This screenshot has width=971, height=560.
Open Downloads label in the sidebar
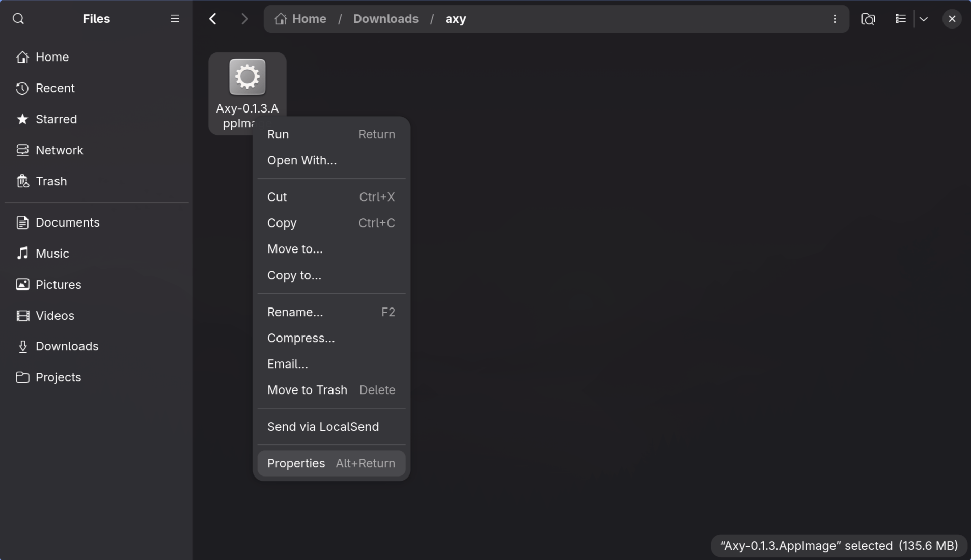point(67,347)
